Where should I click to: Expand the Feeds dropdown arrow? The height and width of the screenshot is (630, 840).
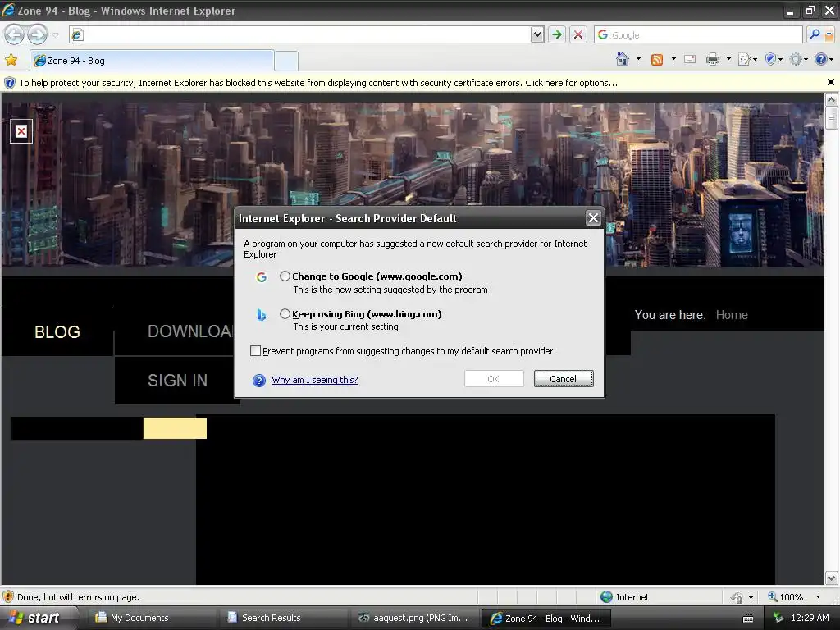673,59
